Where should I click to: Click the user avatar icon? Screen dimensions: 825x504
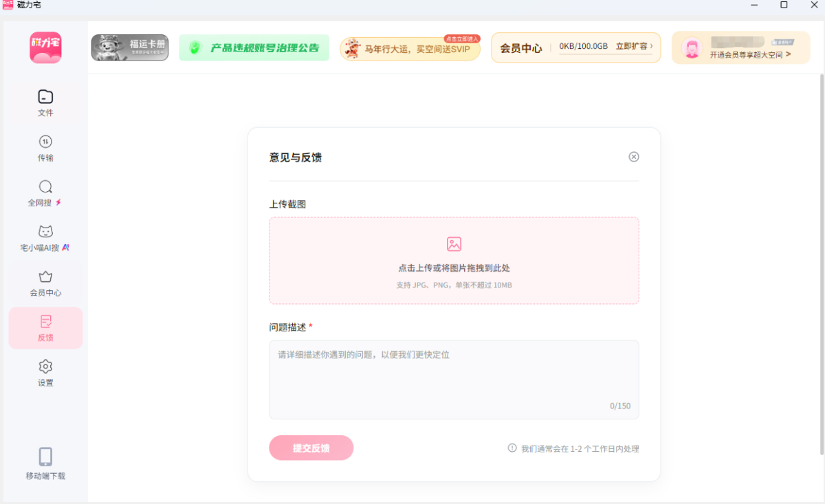pyautogui.click(x=692, y=48)
